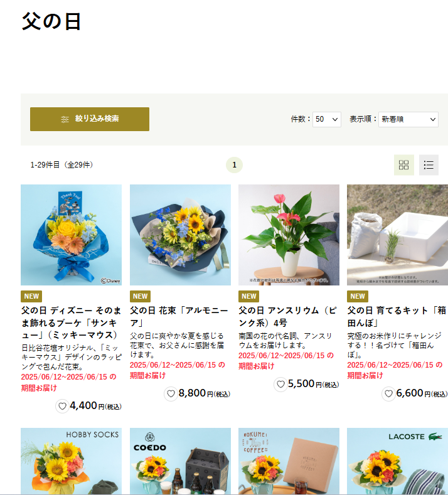This screenshot has height=495, width=448.
Task: Toggle heart on the 5,500 yen Anthurium
Action: click(x=280, y=384)
